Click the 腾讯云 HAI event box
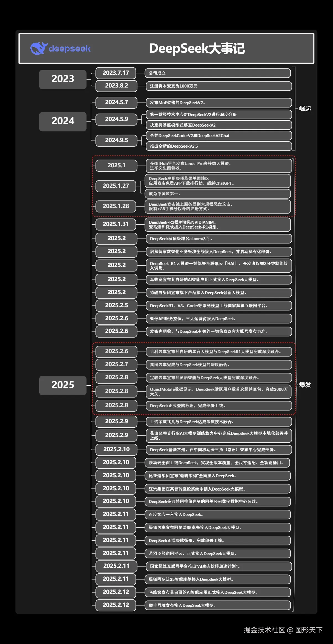The image size is (333, 644). 219,266
